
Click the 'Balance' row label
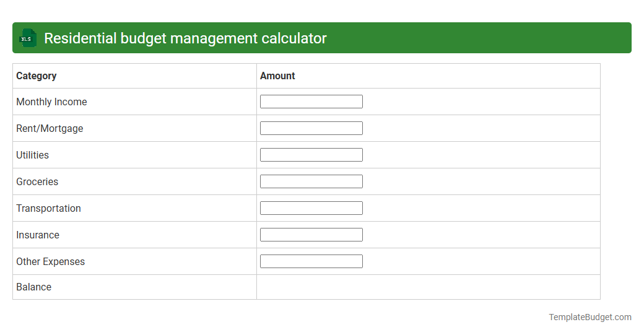click(33, 287)
